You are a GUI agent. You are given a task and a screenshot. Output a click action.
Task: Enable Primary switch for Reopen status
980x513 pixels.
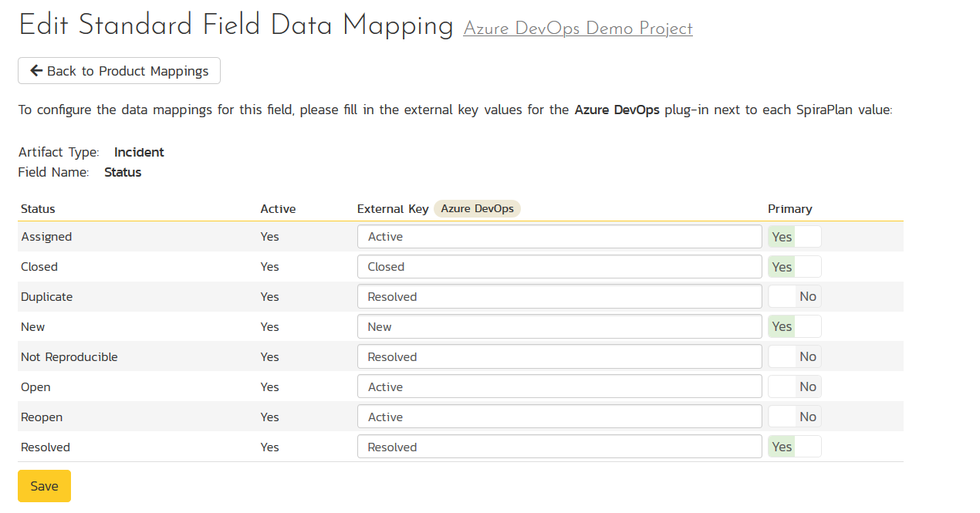pyautogui.click(x=794, y=417)
